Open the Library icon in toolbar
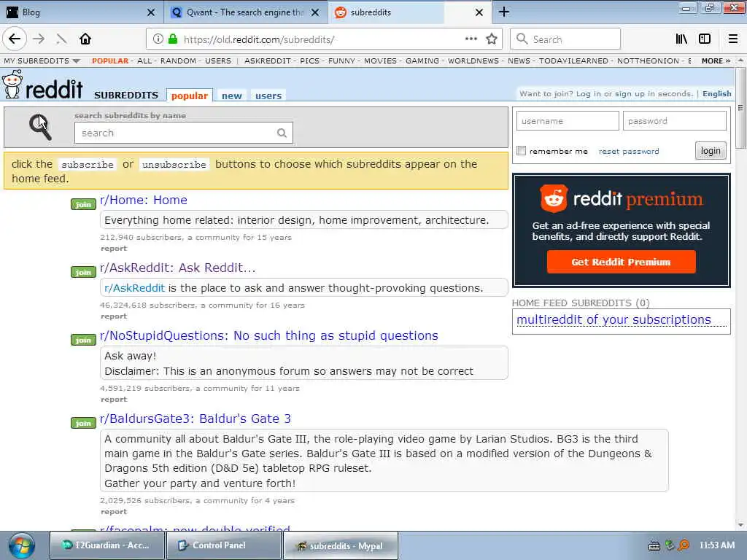This screenshot has width=747, height=560. [x=681, y=39]
